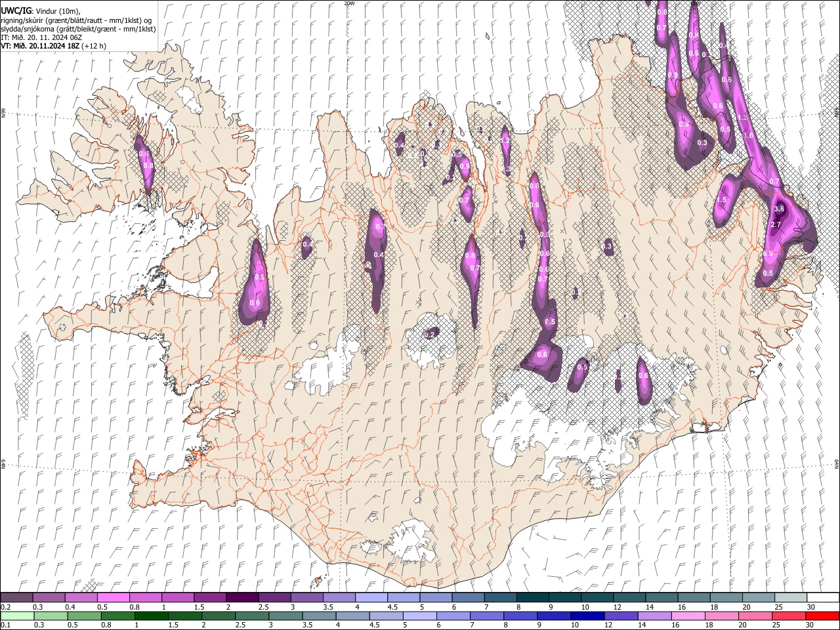This screenshot has height=630, width=840.
Task: Select the 'slydda/snjókoma' legend description line
Action: [78, 29]
